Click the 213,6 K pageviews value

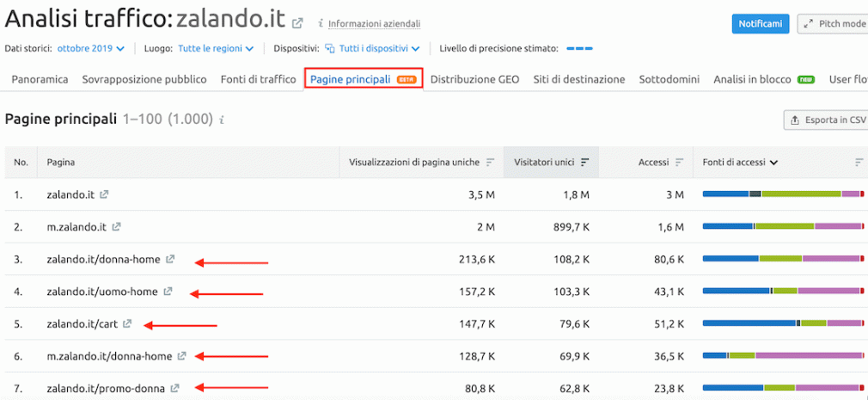tap(477, 259)
